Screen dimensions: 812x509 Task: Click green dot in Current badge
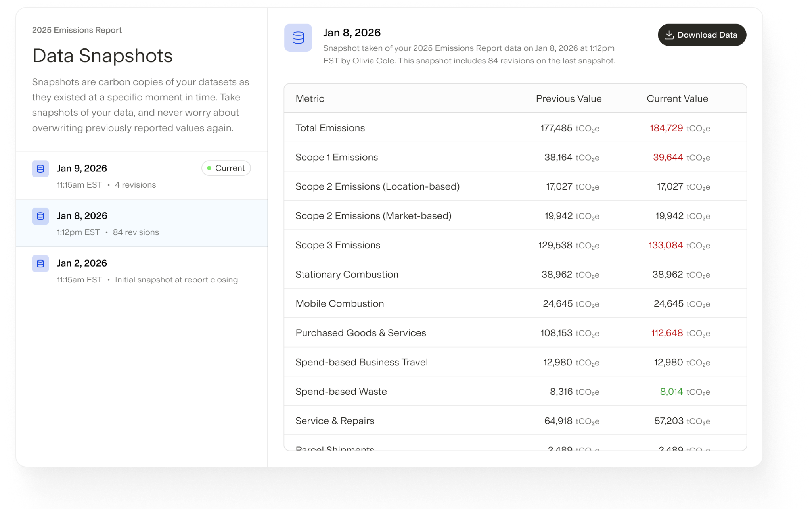point(209,168)
